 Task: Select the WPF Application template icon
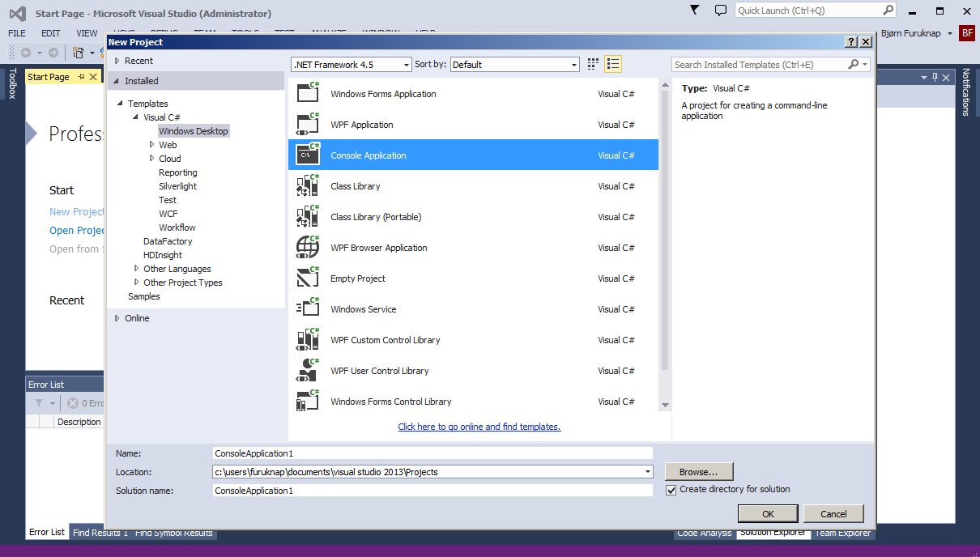click(x=308, y=125)
